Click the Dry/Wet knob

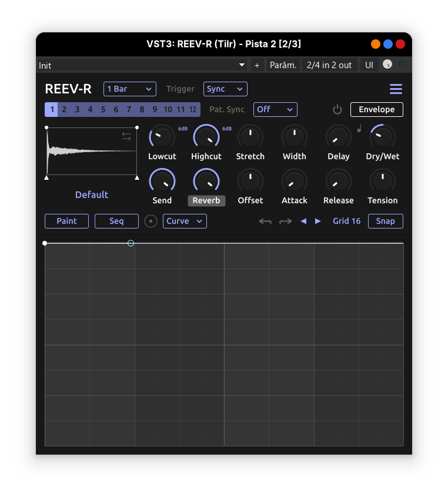(382, 137)
